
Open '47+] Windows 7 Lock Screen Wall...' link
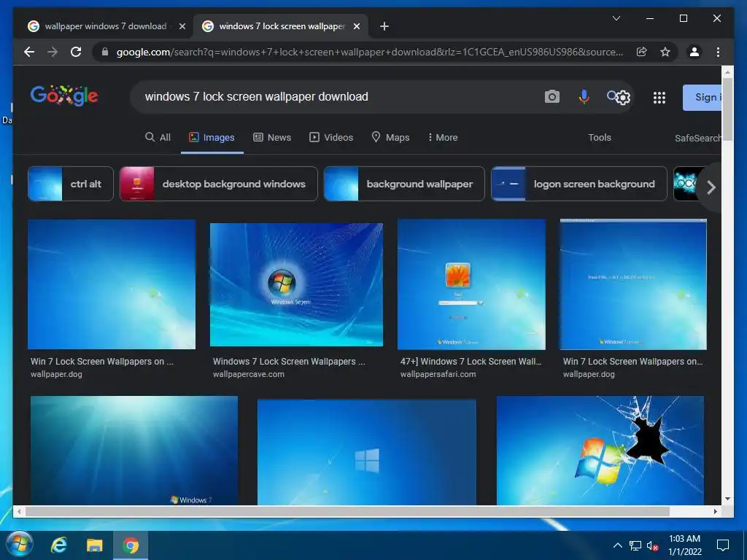[471, 362]
